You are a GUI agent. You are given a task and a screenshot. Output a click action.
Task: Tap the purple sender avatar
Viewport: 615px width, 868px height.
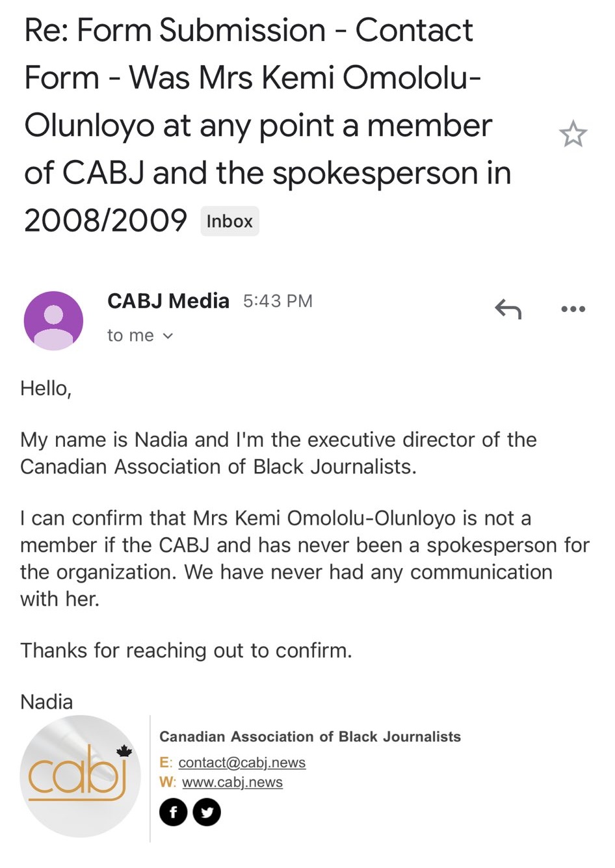[x=53, y=321]
